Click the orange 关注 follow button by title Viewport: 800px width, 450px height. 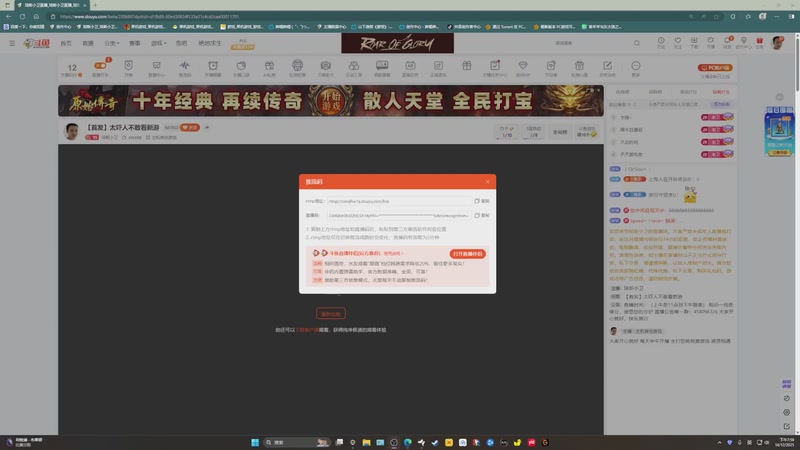(x=190, y=128)
